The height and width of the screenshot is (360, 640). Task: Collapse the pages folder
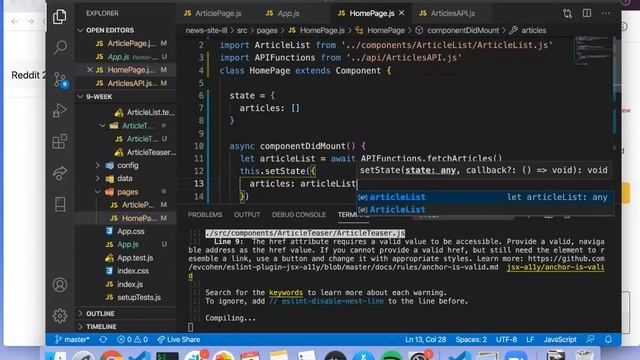tap(127, 192)
